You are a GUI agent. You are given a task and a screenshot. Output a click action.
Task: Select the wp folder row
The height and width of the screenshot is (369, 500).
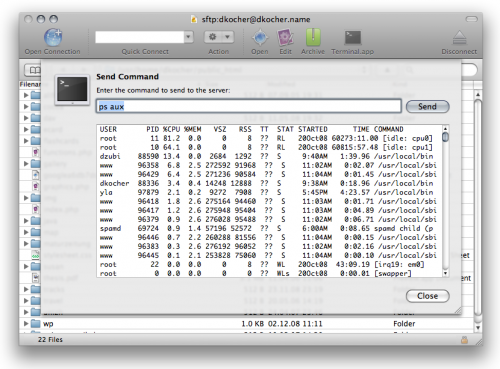246,323
